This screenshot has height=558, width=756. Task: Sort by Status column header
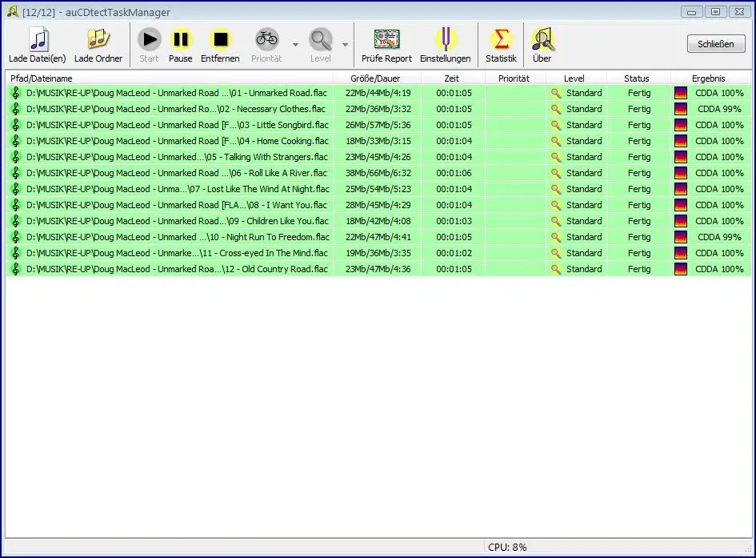tap(638, 78)
